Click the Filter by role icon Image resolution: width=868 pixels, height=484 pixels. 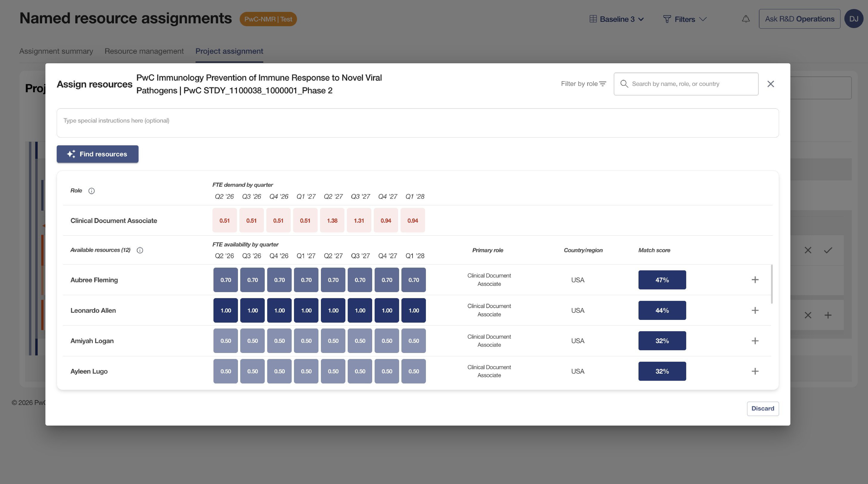point(603,84)
